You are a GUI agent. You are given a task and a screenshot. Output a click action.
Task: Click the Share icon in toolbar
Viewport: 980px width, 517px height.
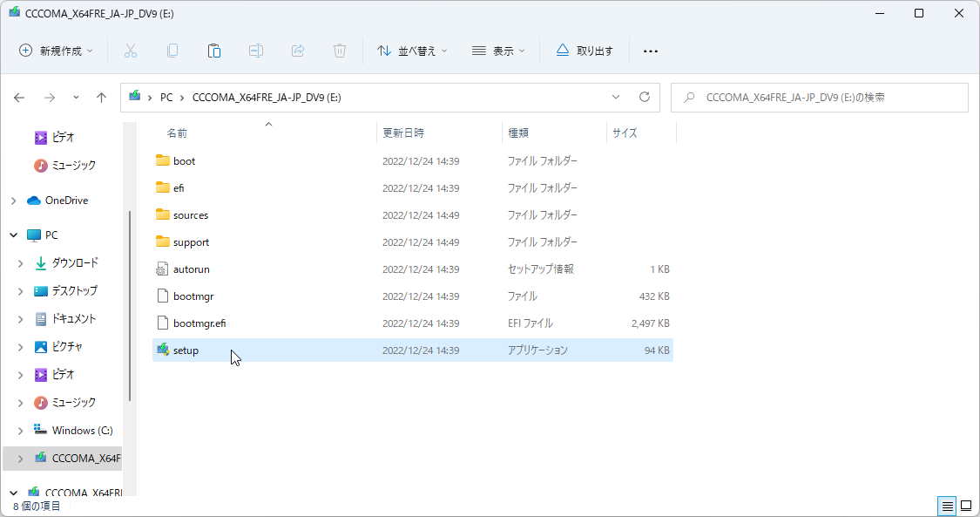(x=298, y=51)
